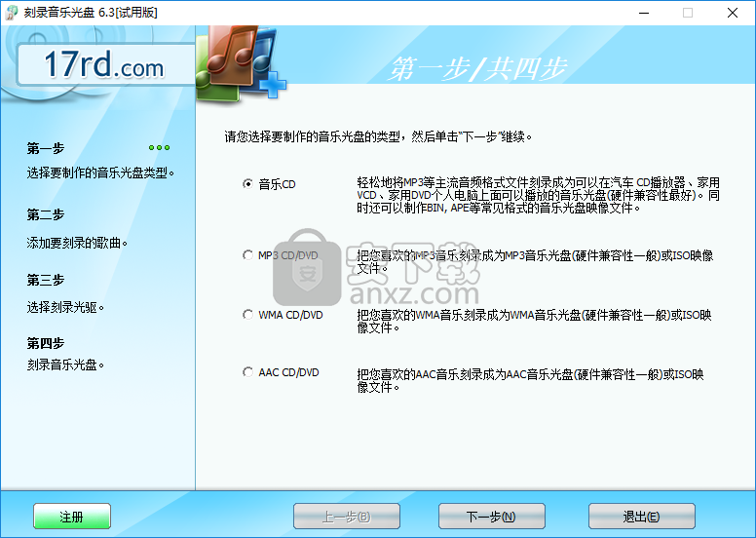Minimize the 刻录音乐光盘 window
The width and height of the screenshot is (756, 538).
pyautogui.click(x=644, y=13)
